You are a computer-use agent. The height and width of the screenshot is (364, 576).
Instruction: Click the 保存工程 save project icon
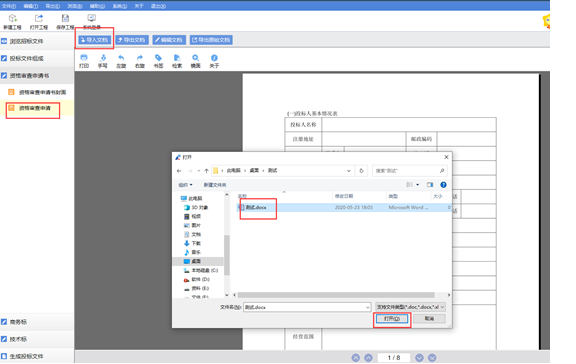[x=65, y=18]
